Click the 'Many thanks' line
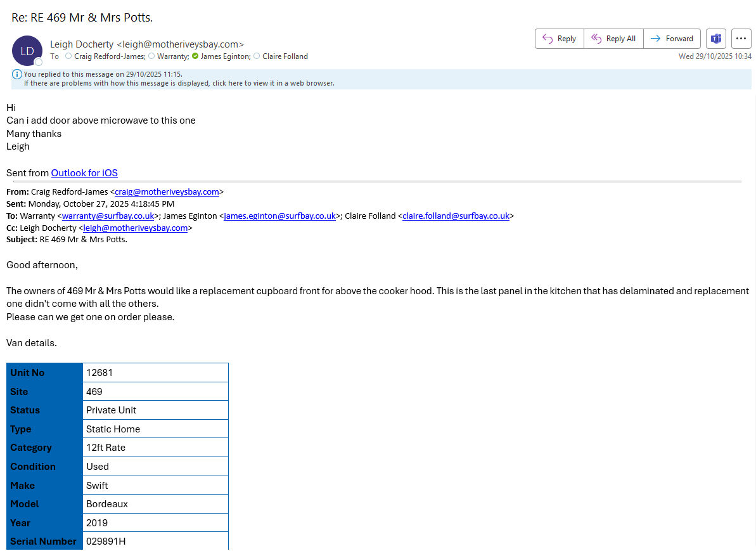This screenshot has height=551, width=756. coord(34,134)
